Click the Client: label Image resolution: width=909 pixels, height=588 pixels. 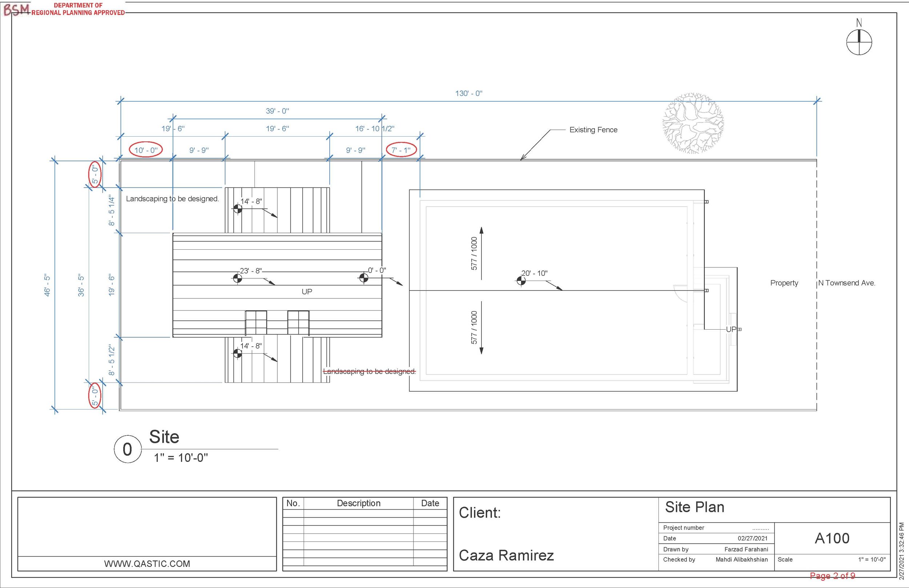click(480, 513)
